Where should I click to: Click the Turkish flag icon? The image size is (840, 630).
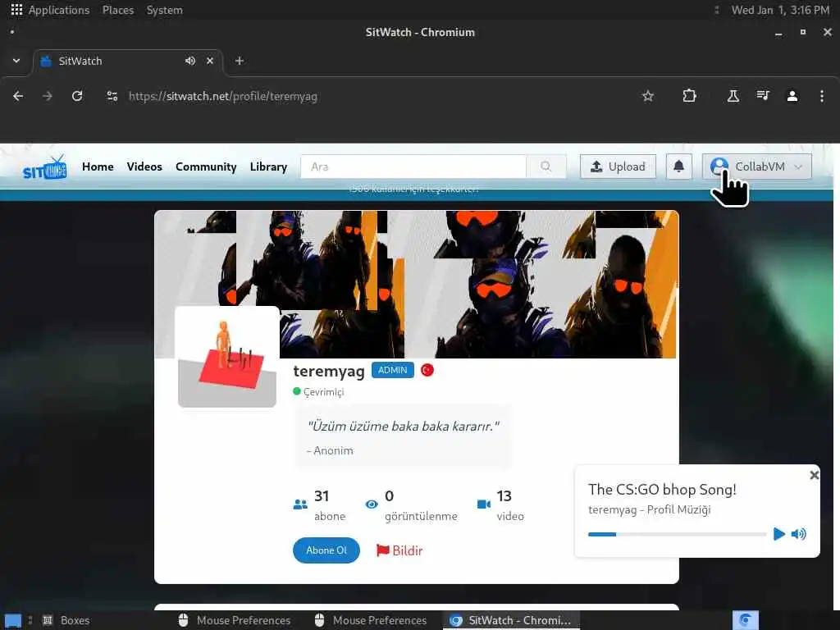(x=427, y=370)
